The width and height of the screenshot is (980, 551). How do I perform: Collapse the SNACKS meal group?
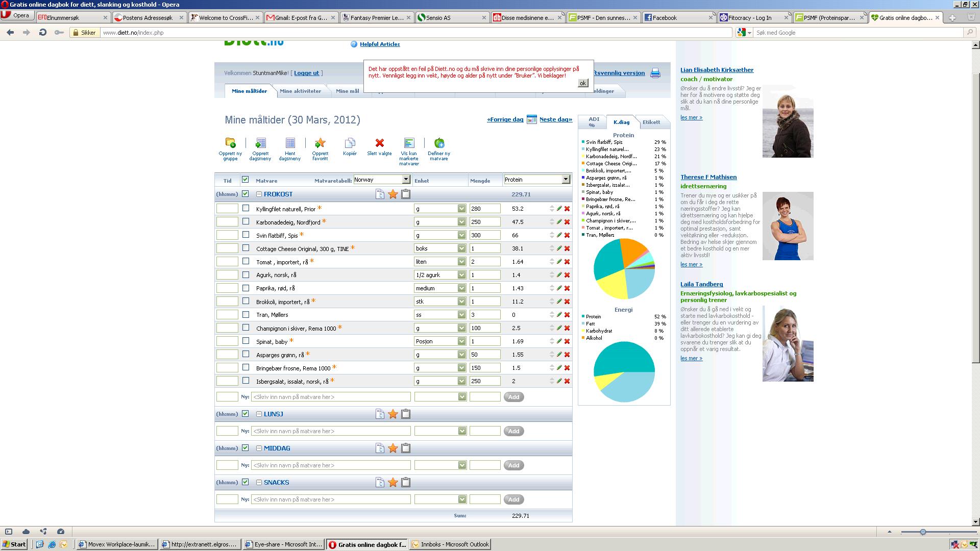click(259, 483)
